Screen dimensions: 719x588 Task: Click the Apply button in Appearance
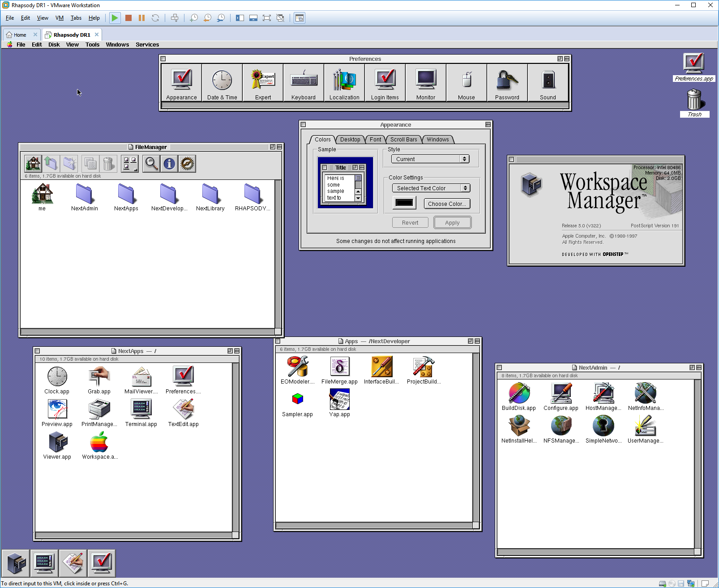452,223
